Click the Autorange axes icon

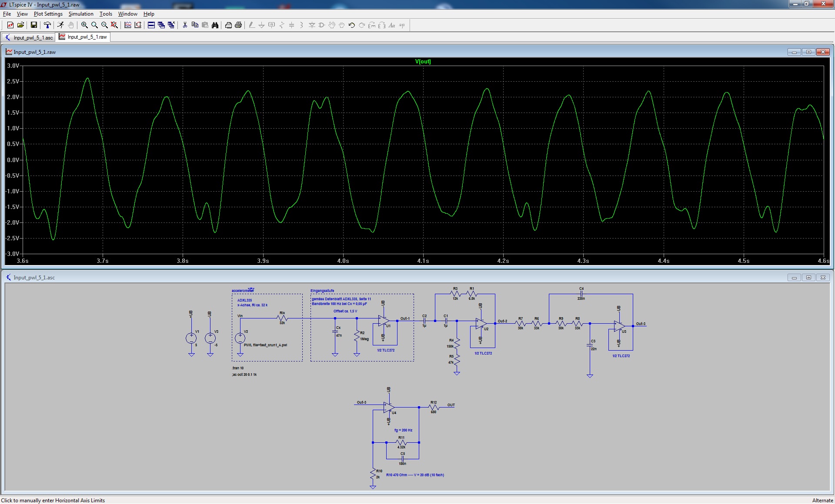point(138,25)
